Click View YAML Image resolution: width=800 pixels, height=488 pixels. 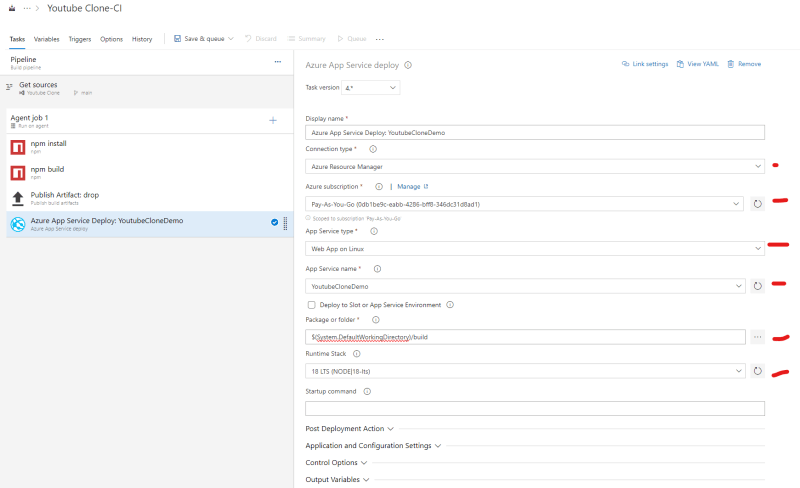[697, 64]
